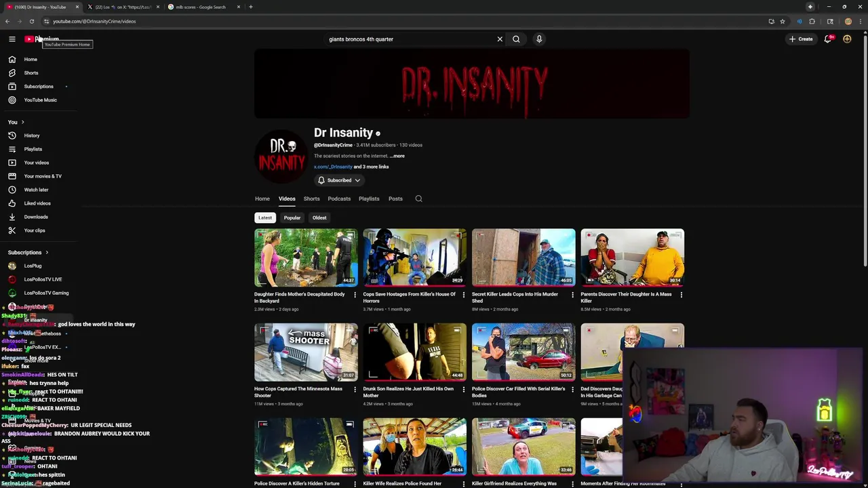Start voice search with microphone icon
Viewport: 868px width, 488px height.
(x=539, y=39)
